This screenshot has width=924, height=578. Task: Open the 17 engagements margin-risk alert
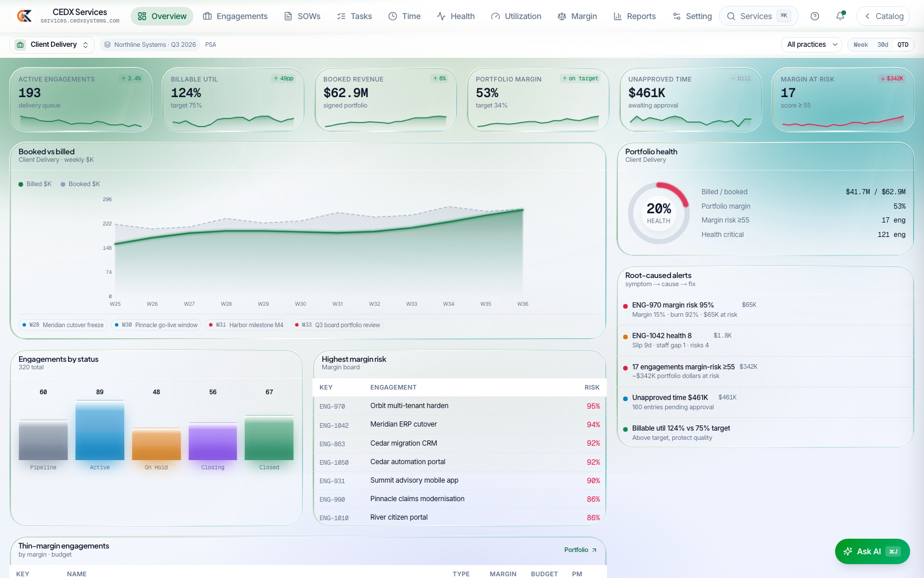tap(766, 371)
